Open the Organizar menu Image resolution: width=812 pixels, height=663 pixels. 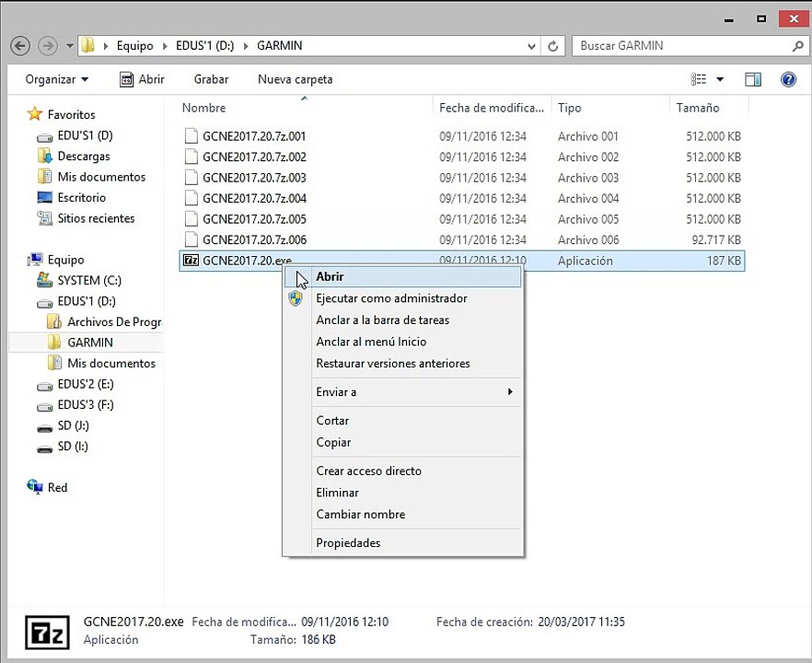point(57,79)
